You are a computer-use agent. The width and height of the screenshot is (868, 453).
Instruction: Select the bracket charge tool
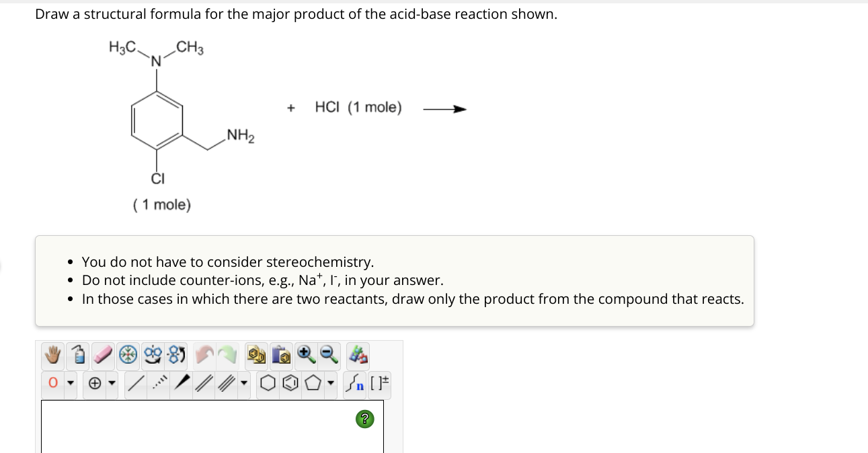coord(379,383)
